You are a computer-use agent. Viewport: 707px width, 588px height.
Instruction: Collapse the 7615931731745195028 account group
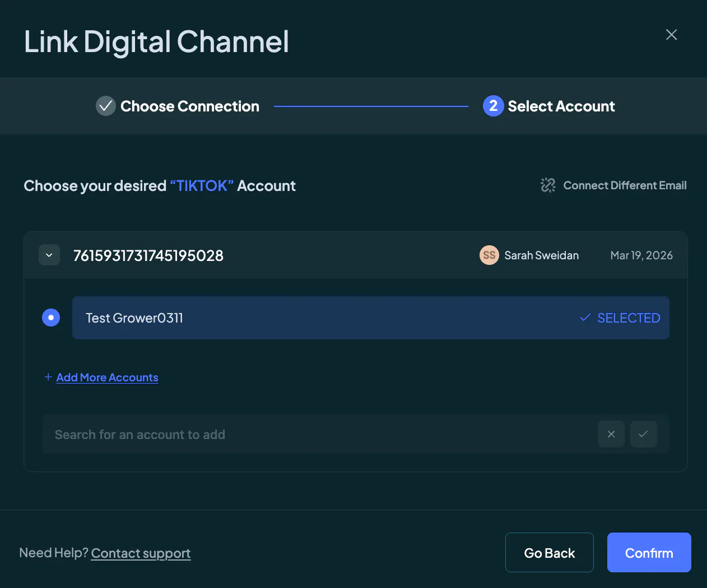coord(49,255)
